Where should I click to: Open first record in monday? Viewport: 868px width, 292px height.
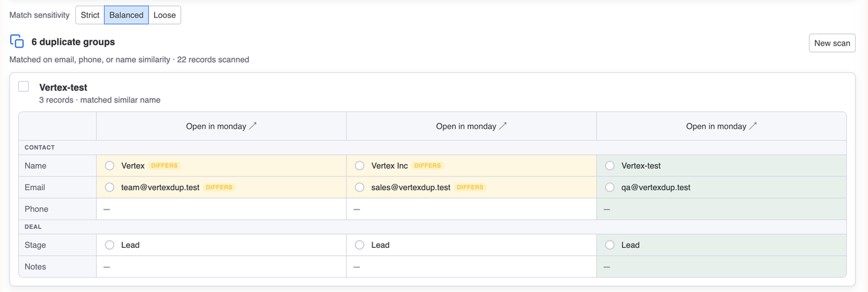click(221, 126)
